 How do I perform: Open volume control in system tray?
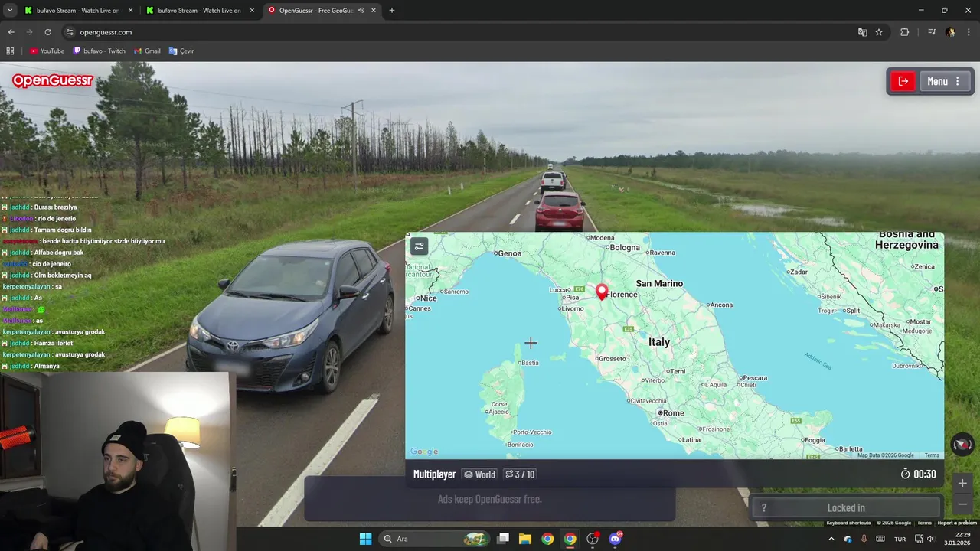(x=930, y=539)
